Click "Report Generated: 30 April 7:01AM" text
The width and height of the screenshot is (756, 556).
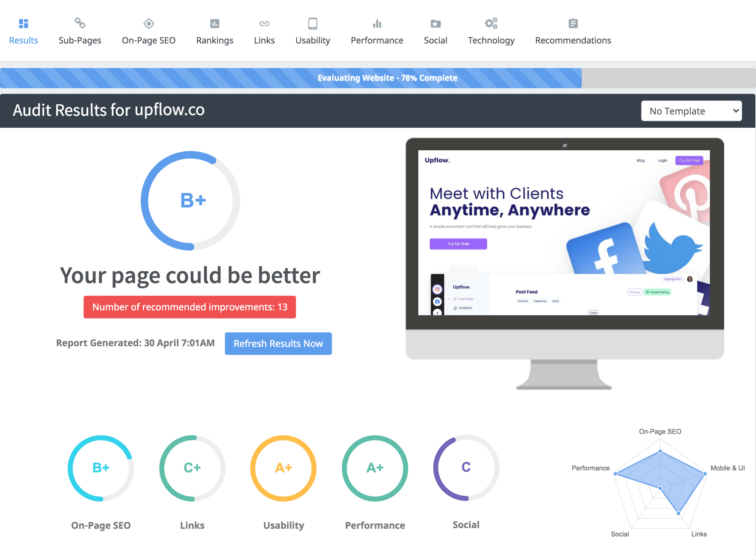pos(135,343)
